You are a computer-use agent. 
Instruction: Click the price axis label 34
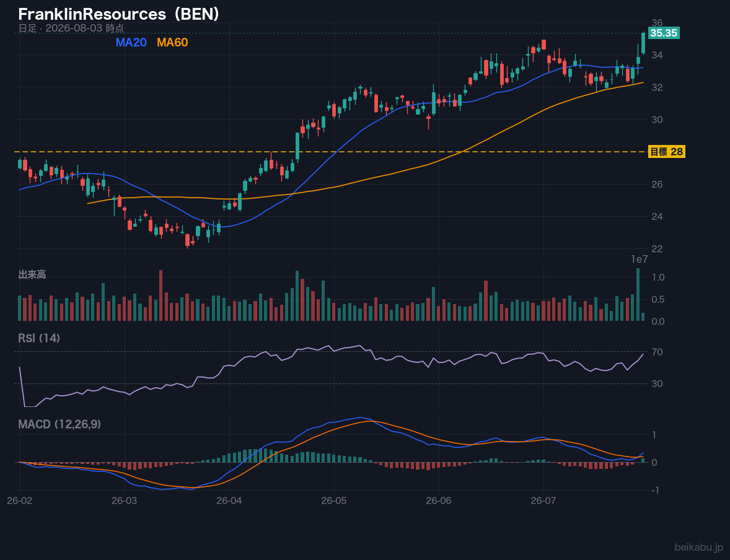point(657,55)
